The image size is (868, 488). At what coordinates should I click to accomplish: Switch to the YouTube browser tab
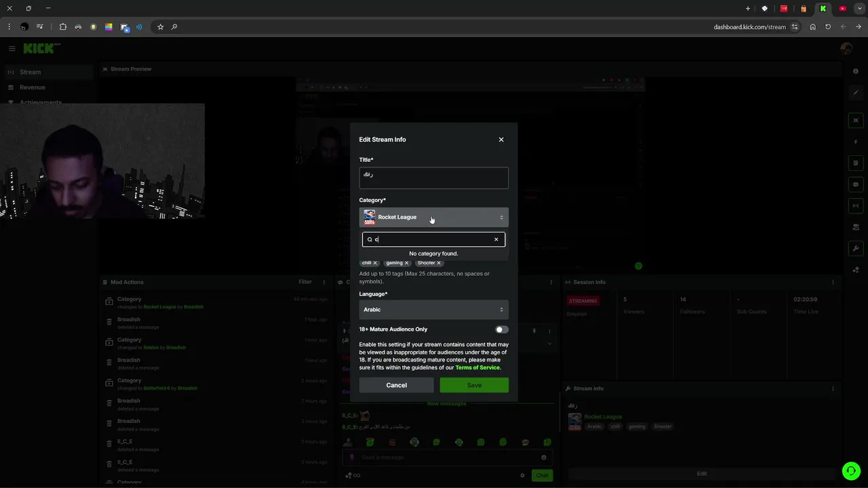pyautogui.click(x=843, y=9)
